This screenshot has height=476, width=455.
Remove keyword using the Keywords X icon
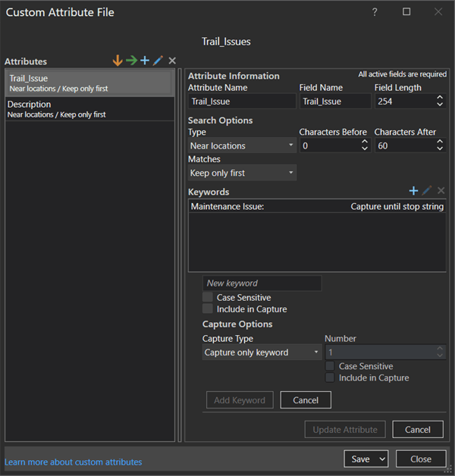(x=441, y=191)
